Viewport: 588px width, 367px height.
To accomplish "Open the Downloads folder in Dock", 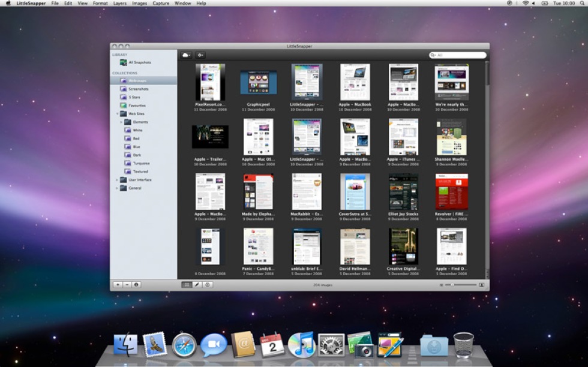I will tap(434, 345).
